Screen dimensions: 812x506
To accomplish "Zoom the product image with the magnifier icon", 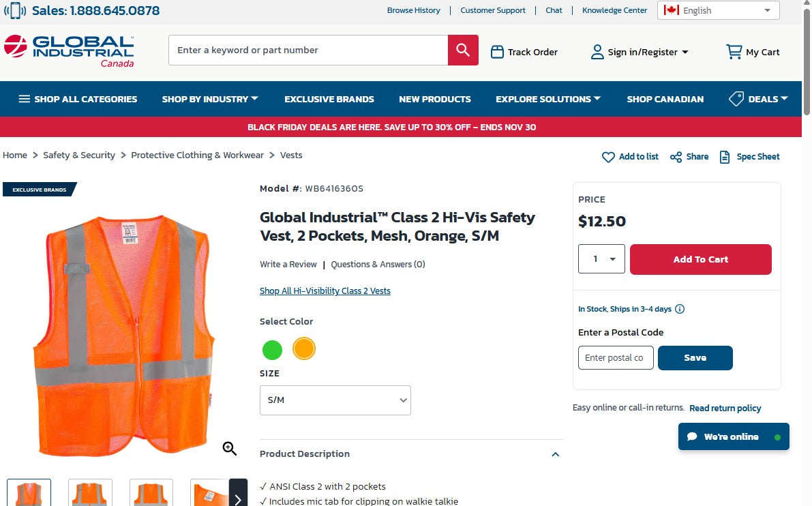I will pos(229,448).
